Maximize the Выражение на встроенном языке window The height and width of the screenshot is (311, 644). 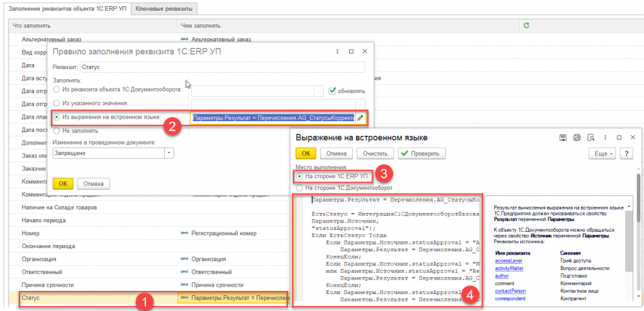(619, 138)
